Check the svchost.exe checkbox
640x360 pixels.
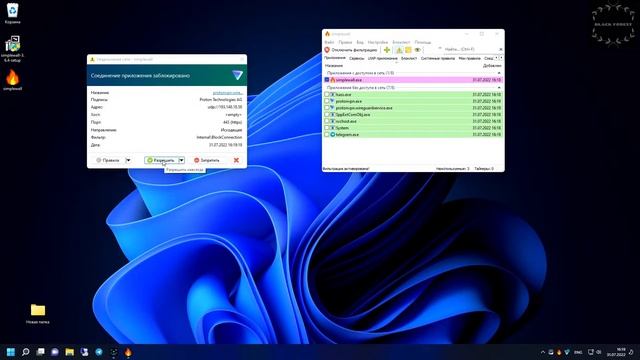click(327, 121)
